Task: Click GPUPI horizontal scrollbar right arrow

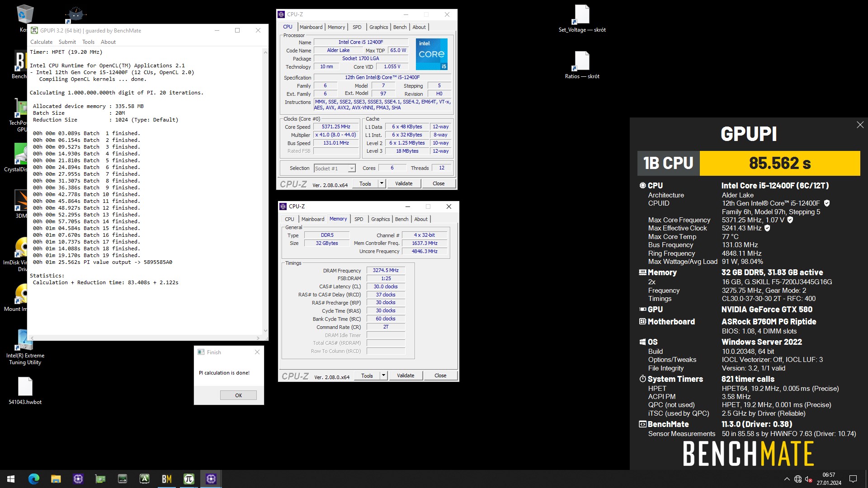Action: click(258, 338)
